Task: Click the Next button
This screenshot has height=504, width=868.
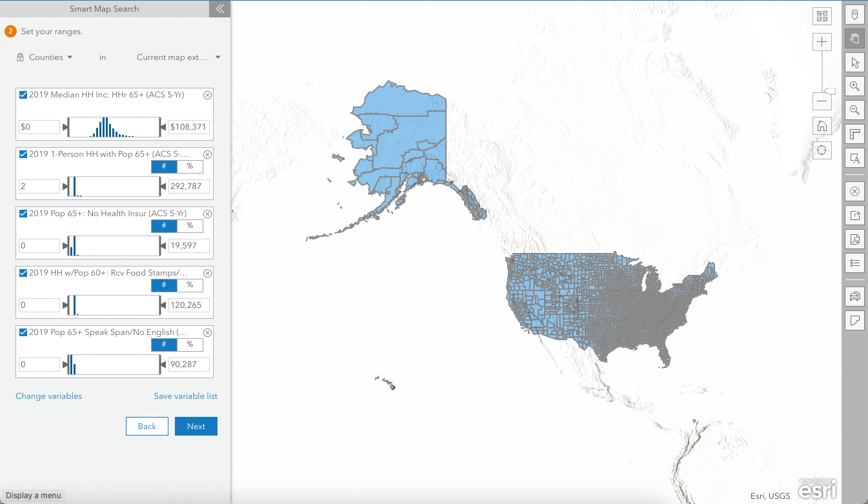Action: pyautogui.click(x=196, y=426)
